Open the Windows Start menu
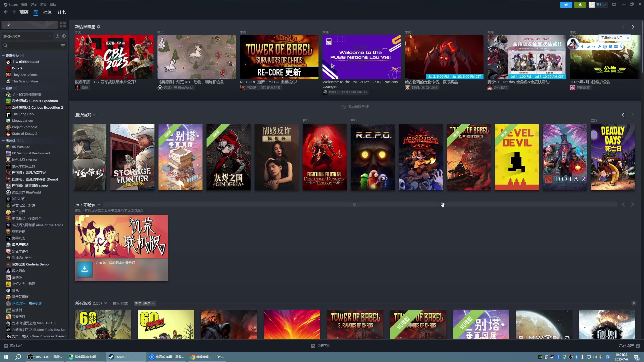This screenshot has width=644, height=362. (x=6, y=357)
